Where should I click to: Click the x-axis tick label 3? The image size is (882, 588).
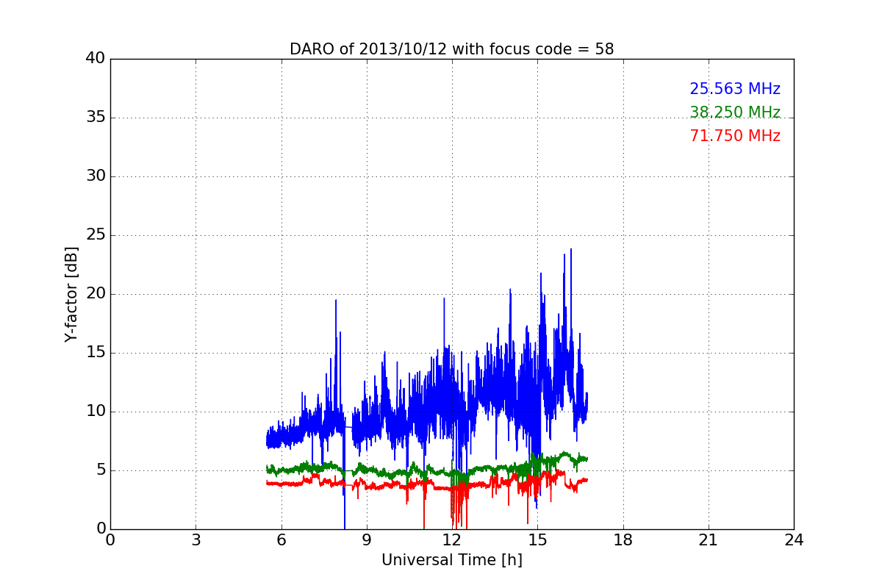coord(196,540)
